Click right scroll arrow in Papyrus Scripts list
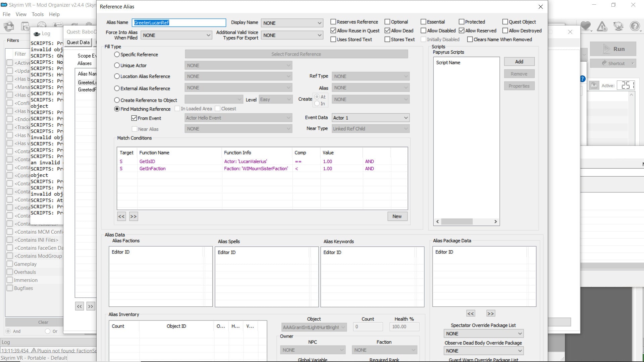This screenshot has height=362, width=644. 496,222
